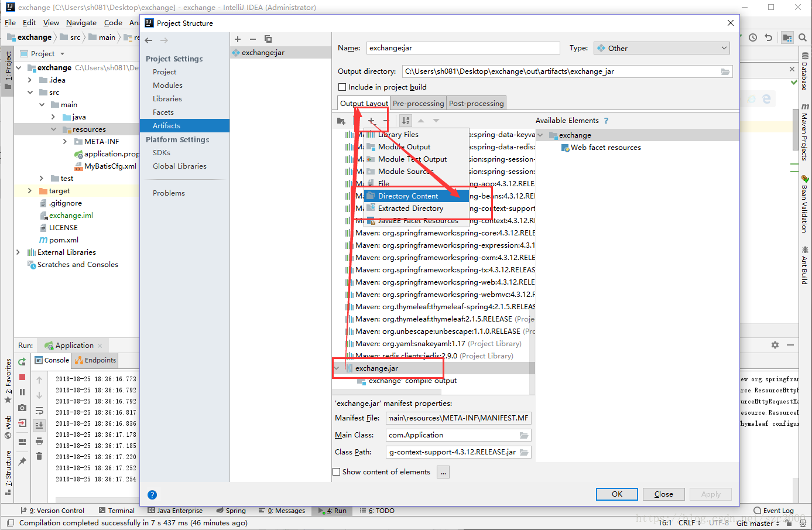Click OK in Project Structure
Screen dimensions: 812x530
617,494
